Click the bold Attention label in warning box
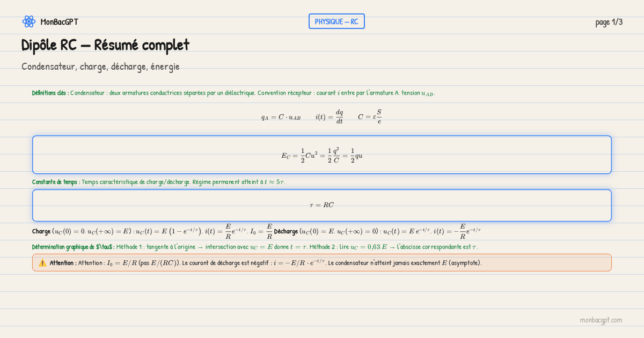The image size is (644, 338). tap(63, 263)
